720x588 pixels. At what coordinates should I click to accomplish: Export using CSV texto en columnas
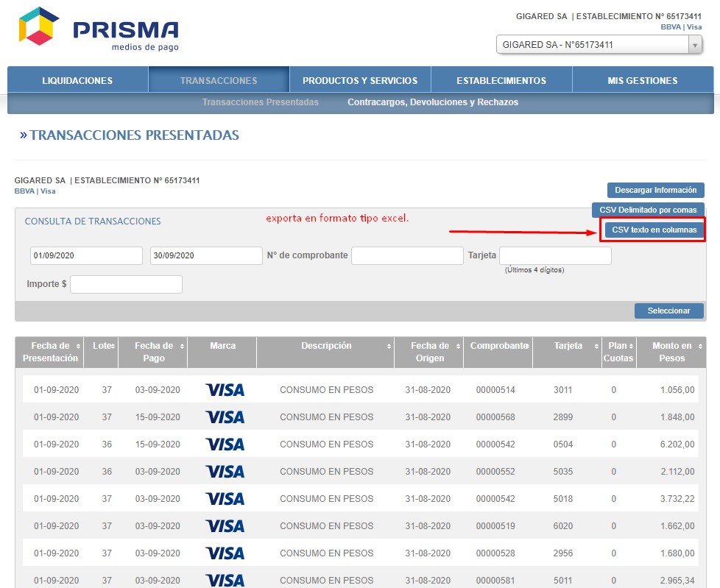point(654,230)
